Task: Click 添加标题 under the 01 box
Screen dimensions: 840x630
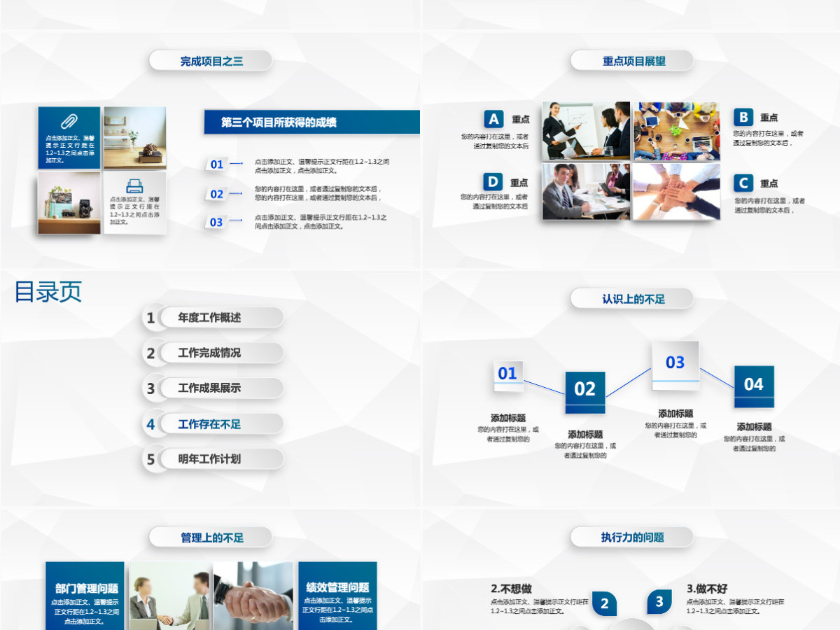Action: pos(508,418)
